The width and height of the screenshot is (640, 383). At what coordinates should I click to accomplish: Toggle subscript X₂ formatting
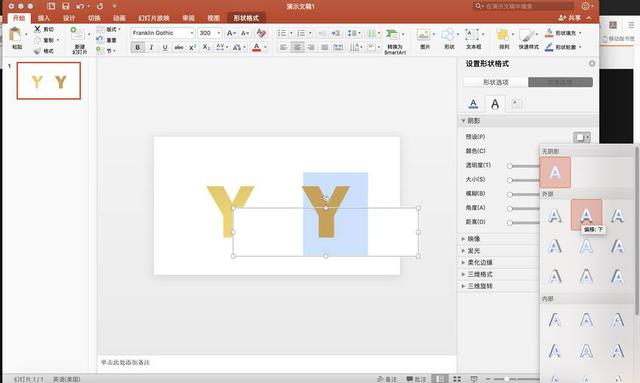coord(206,47)
